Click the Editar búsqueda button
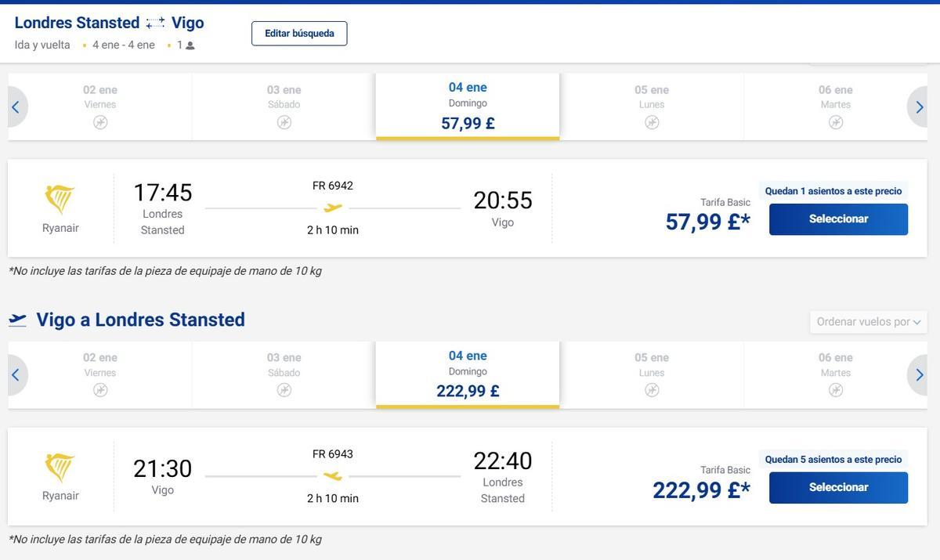This screenshot has height=560, width=940. coord(299,34)
